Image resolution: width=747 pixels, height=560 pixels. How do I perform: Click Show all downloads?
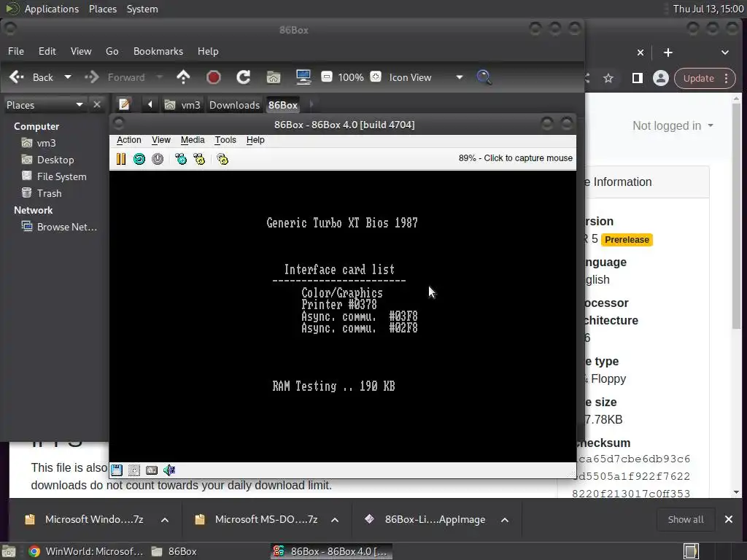[686, 519]
